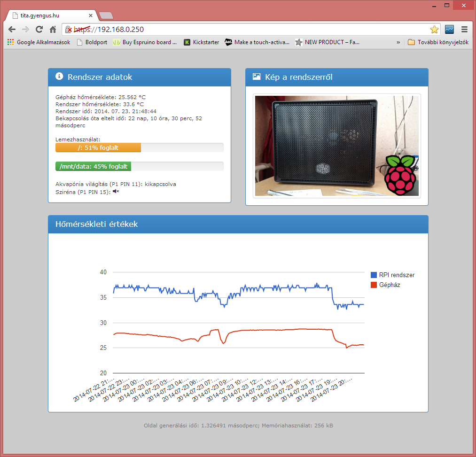
Task: Go to the browser home page icon
Action: [x=53, y=29]
